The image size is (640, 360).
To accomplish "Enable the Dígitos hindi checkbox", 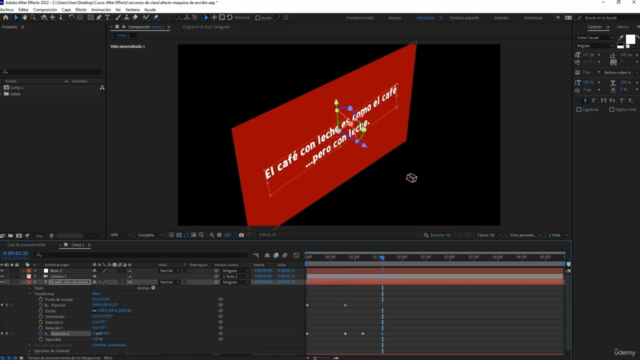I will (x=611, y=109).
